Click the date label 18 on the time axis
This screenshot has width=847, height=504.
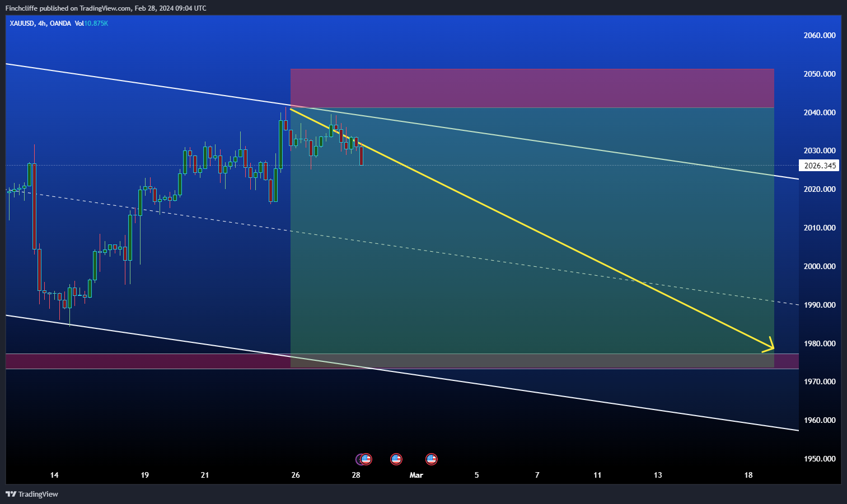[x=748, y=475]
